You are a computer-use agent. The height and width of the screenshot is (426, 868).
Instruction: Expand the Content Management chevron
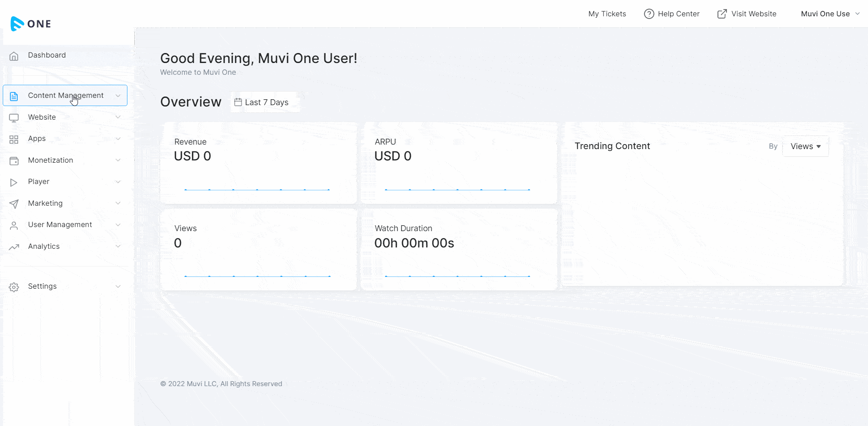click(118, 96)
